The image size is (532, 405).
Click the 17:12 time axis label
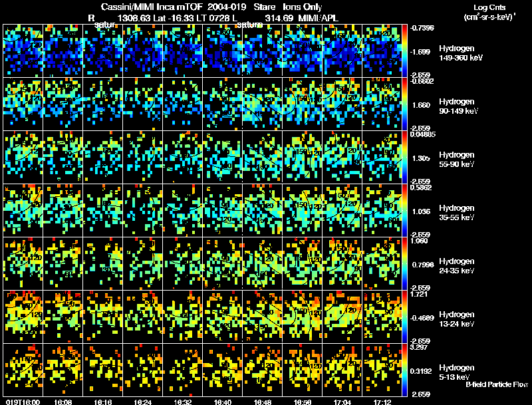click(382, 402)
